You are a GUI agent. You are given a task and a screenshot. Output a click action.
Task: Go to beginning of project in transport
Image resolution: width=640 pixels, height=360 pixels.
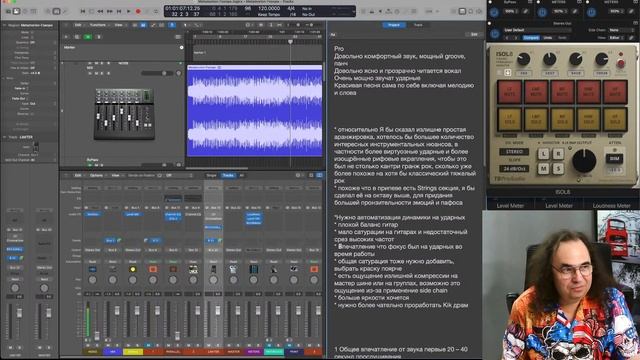[82, 11]
